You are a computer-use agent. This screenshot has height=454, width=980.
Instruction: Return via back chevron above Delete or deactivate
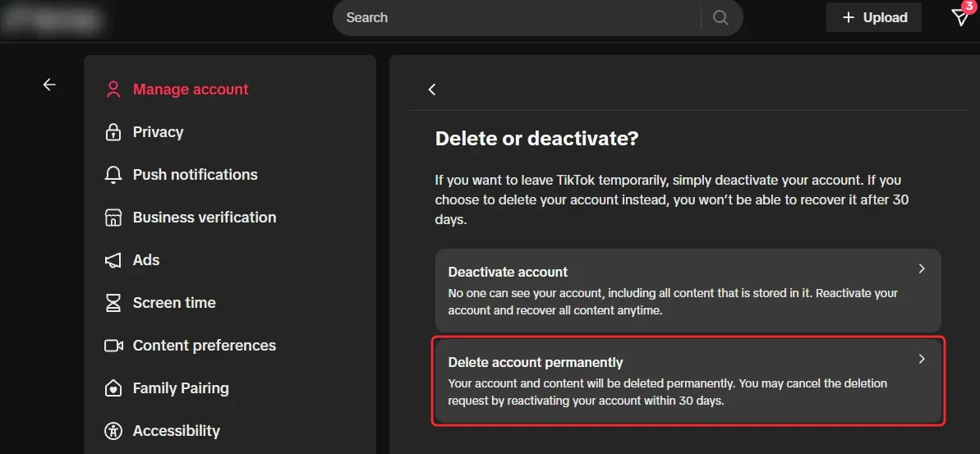pos(432,89)
